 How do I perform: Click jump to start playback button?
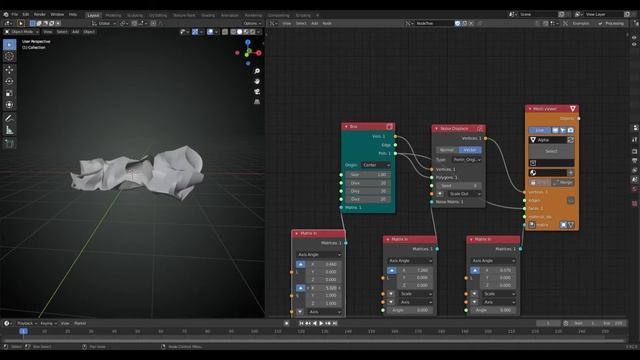point(301,323)
